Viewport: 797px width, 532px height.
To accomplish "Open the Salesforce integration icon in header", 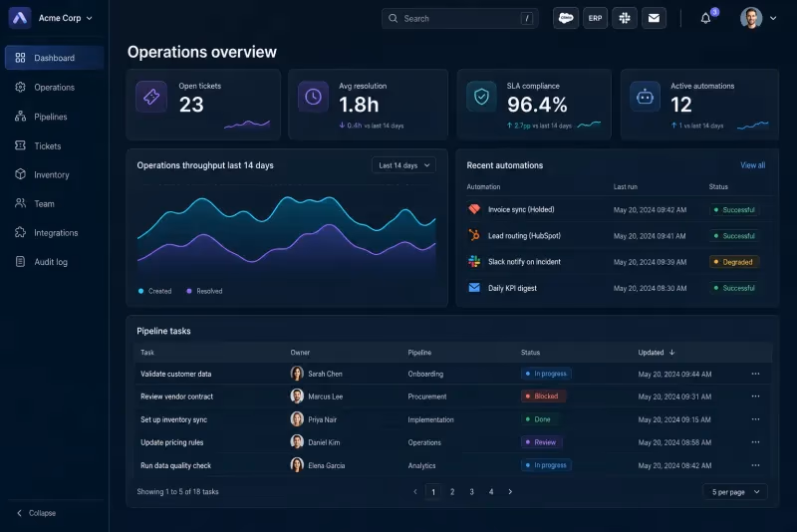I will (x=566, y=18).
